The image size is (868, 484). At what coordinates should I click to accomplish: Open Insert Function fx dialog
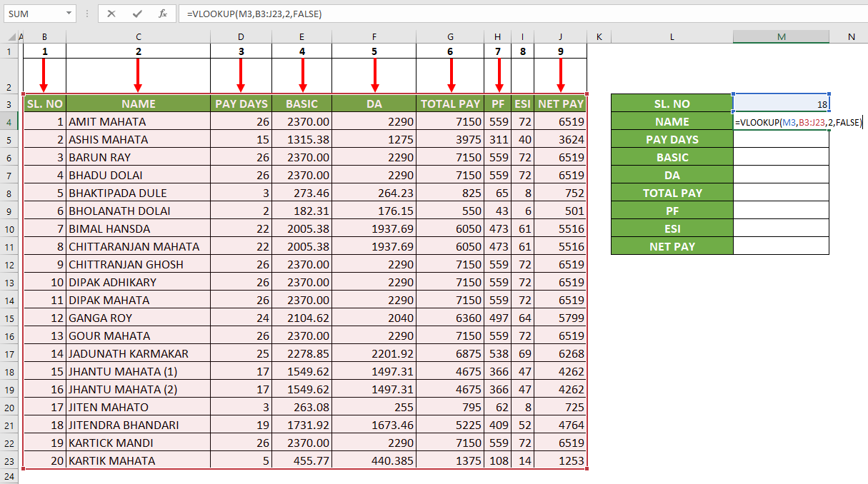point(162,14)
